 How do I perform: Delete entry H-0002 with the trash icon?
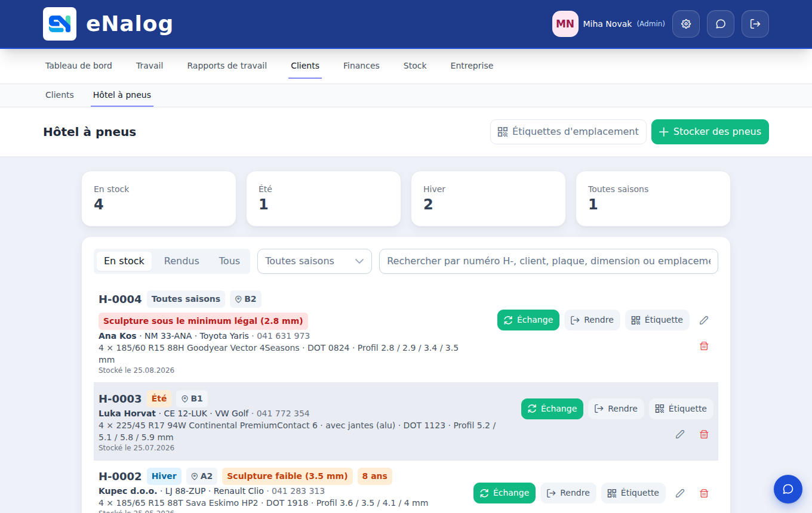pos(704,493)
